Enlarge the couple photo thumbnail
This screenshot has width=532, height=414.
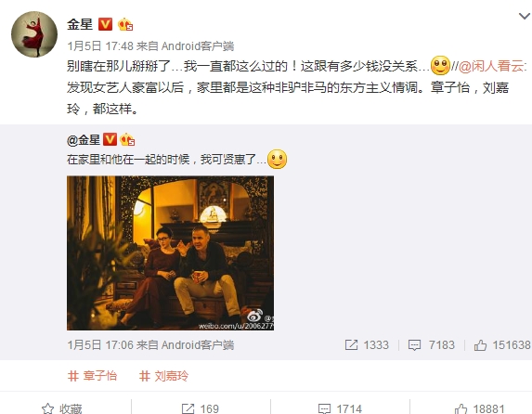point(170,252)
